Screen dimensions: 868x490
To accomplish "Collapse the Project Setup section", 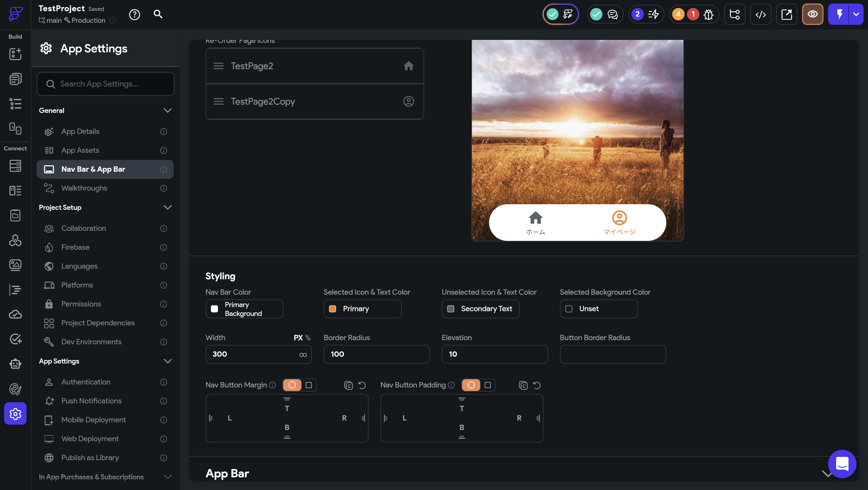I will [x=167, y=207].
